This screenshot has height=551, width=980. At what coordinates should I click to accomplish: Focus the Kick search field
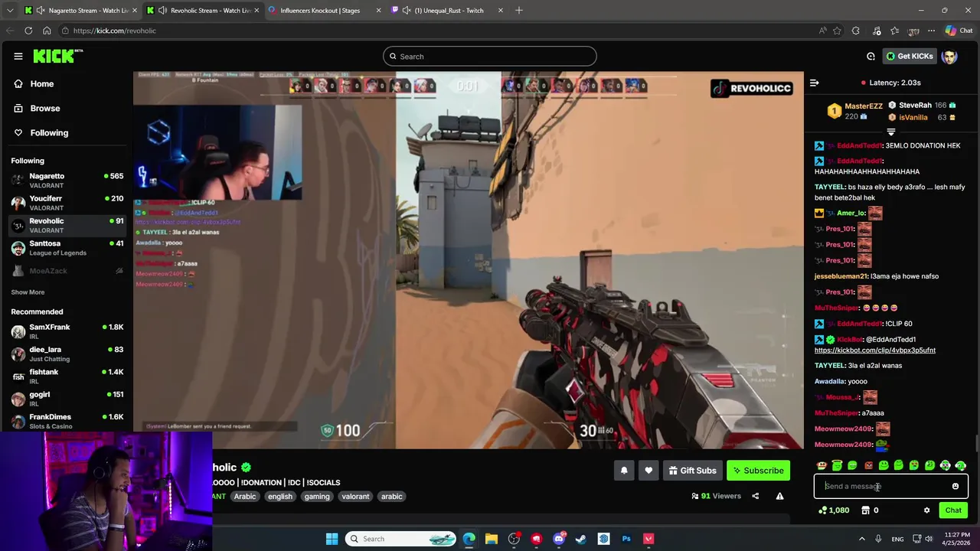tap(490, 56)
